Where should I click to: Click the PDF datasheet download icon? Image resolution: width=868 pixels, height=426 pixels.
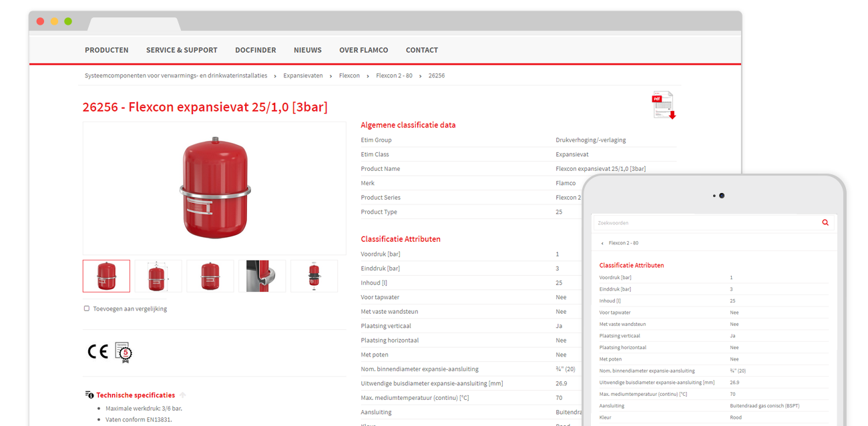[x=664, y=105]
